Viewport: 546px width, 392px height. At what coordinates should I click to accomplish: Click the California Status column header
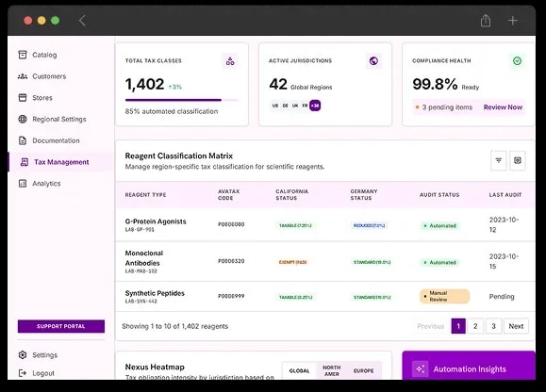pos(291,195)
